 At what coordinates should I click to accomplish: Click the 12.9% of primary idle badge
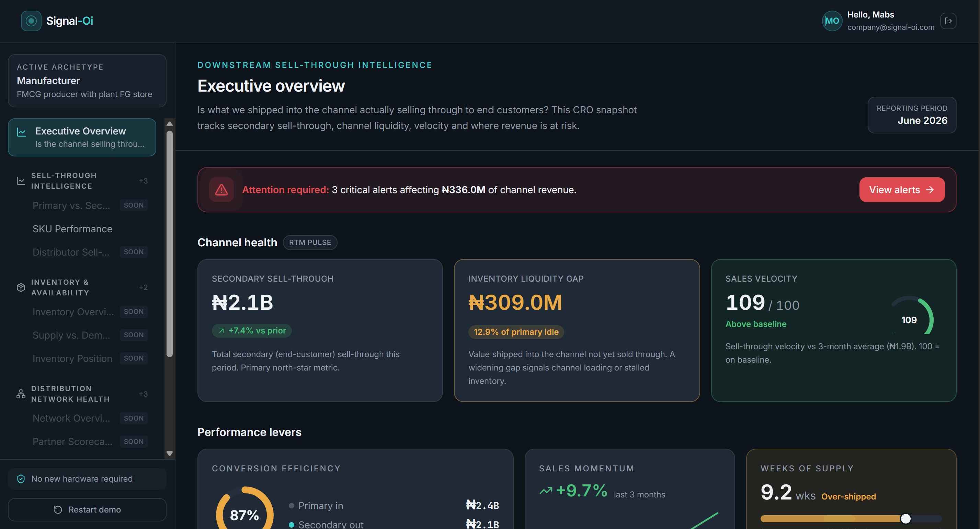(516, 332)
